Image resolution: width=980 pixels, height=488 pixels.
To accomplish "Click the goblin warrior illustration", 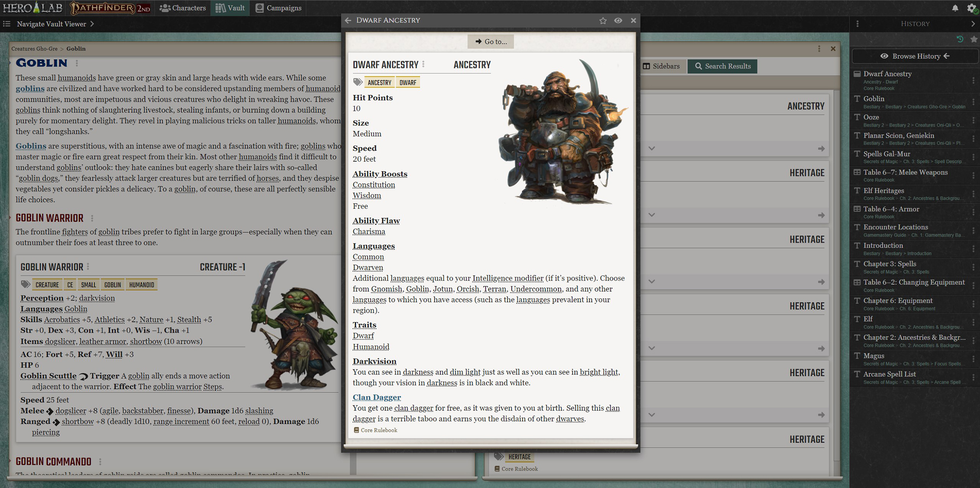I will pos(295,325).
